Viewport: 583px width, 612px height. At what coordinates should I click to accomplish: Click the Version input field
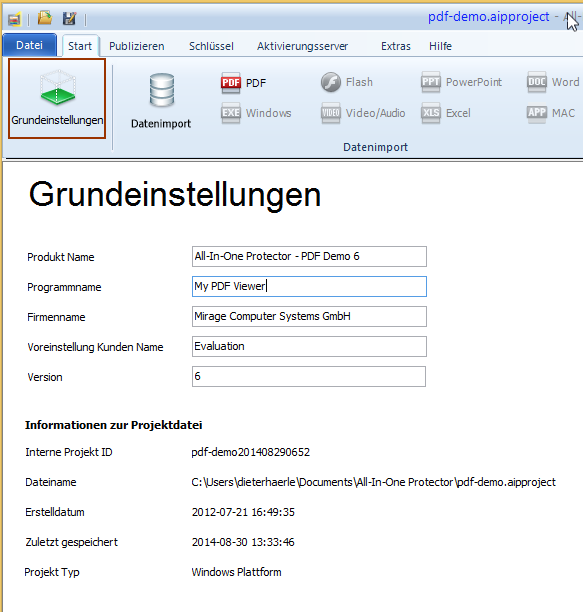309,377
